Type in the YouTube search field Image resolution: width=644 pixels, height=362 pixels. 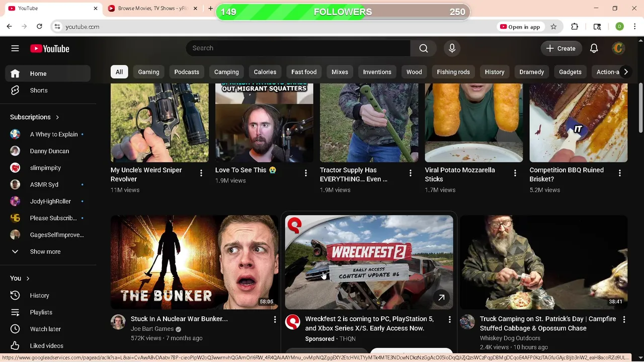pos(298,48)
